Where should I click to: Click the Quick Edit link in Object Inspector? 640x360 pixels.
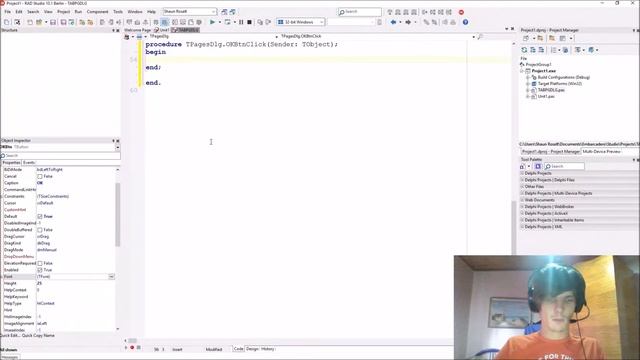[9, 336]
